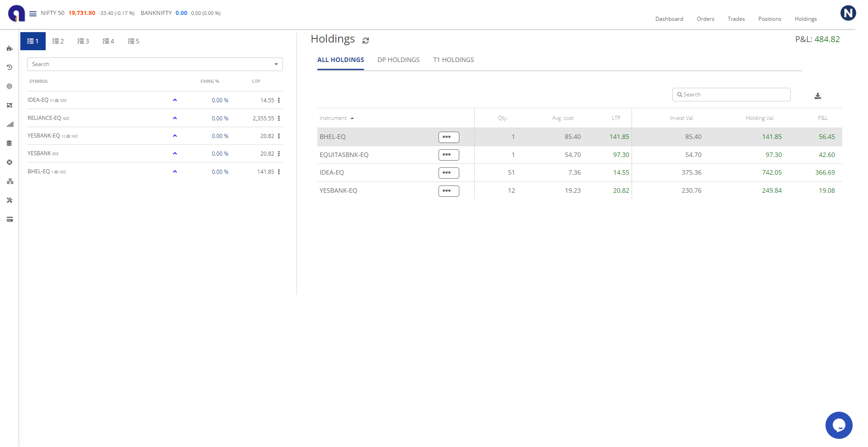This screenshot has height=447, width=868.
Task: Expand the watchlist Search dropdown arrow
Action: coord(276,64)
